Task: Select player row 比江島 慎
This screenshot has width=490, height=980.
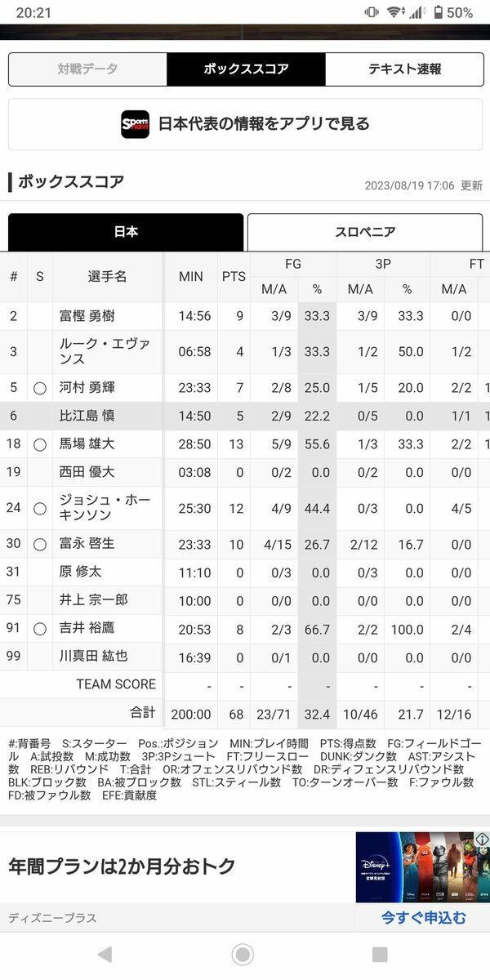Action: point(245,416)
